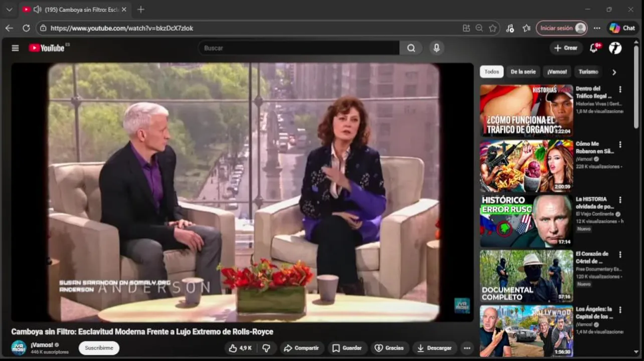Click Iniciar sesión profile button
Image resolution: width=644 pixels, height=361 pixels.
562,28
